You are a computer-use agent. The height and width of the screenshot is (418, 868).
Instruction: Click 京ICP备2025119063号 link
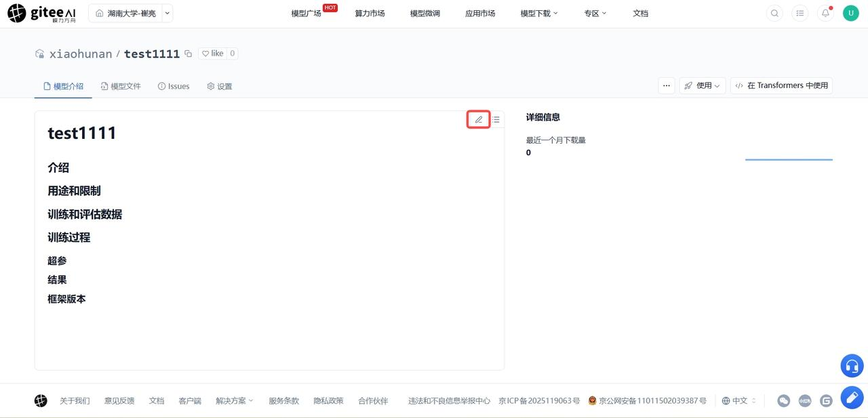click(x=539, y=400)
